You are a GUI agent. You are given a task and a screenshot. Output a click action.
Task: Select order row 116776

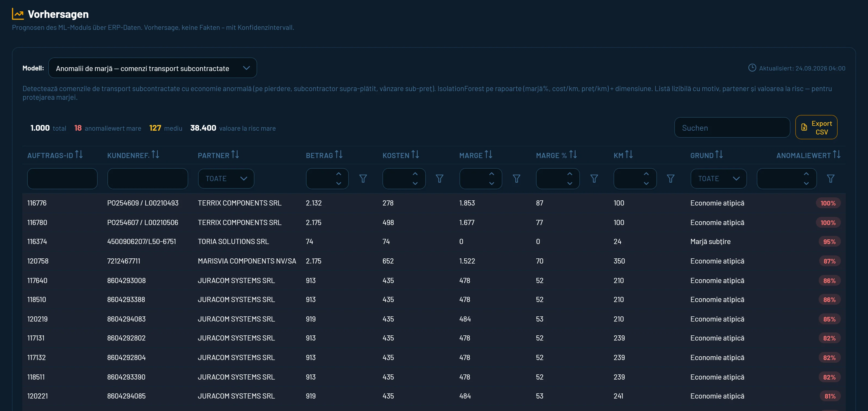coord(434,203)
